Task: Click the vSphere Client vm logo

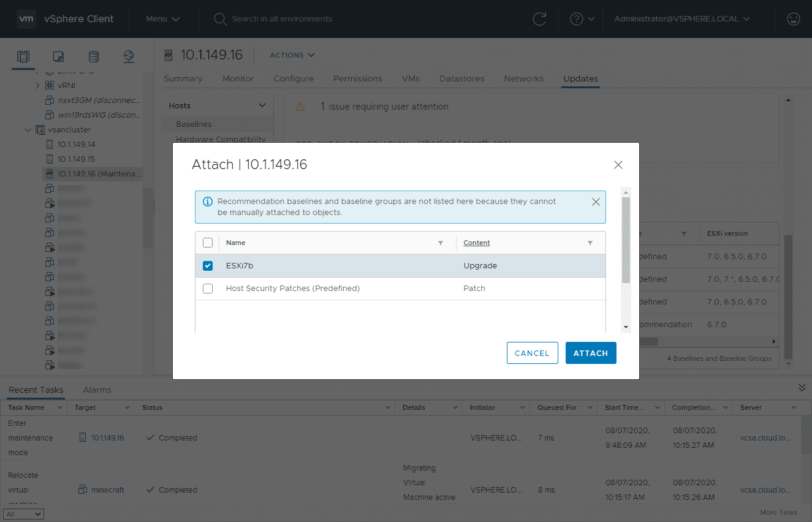Action: [26, 19]
